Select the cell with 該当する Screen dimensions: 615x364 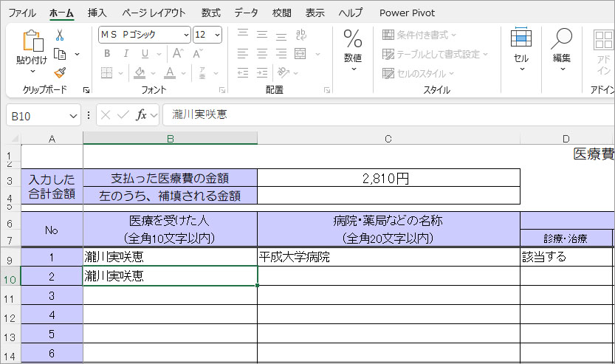(x=566, y=257)
